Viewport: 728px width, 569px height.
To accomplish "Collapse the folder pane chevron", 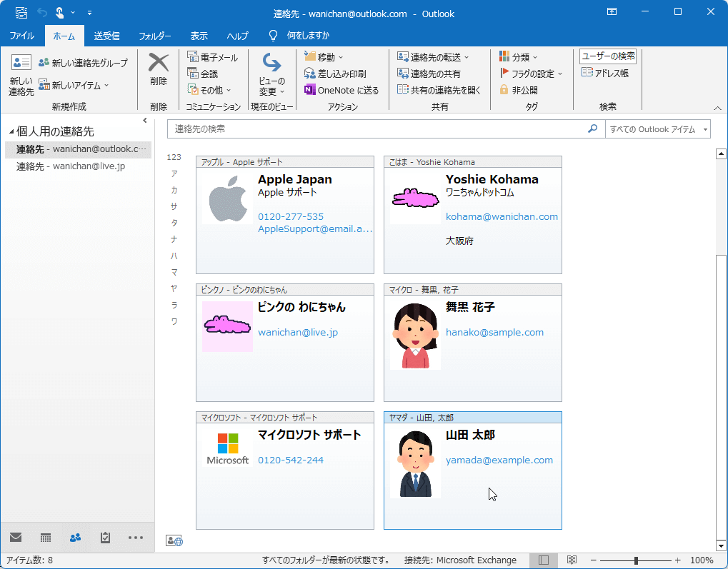I will [145, 121].
